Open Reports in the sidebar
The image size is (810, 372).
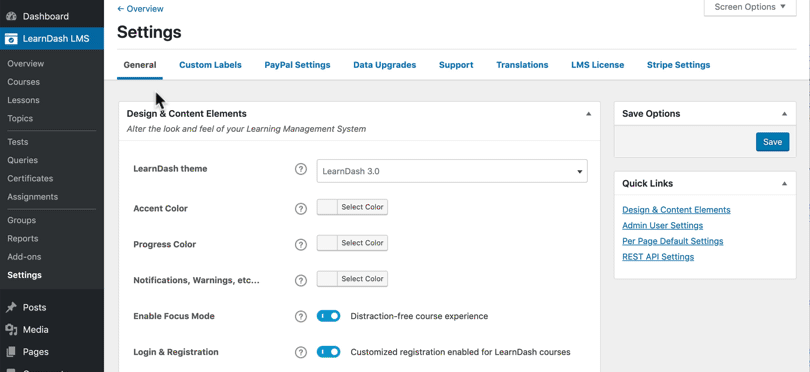[23, 239]
